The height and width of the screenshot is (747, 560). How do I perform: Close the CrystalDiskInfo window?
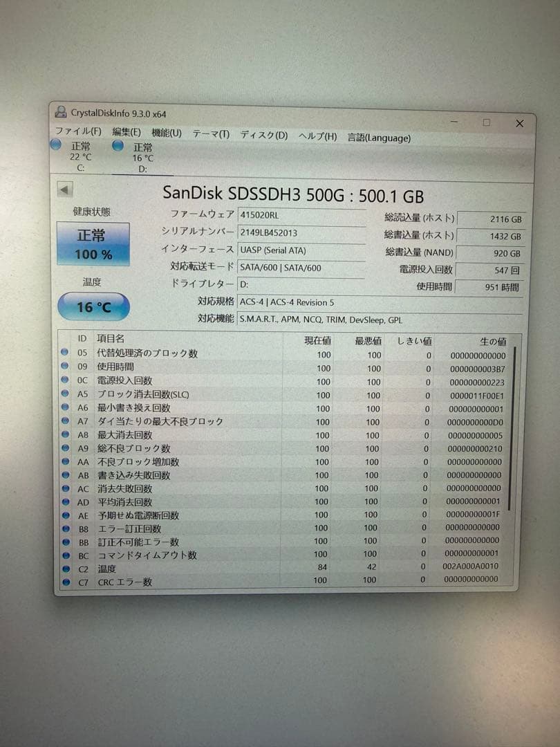click(519, 123)
